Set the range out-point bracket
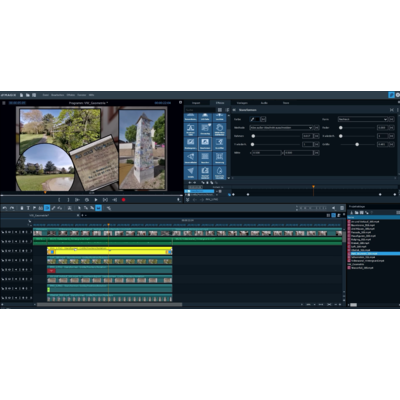The height and width of the screenshot is (400, 400). 68,200
